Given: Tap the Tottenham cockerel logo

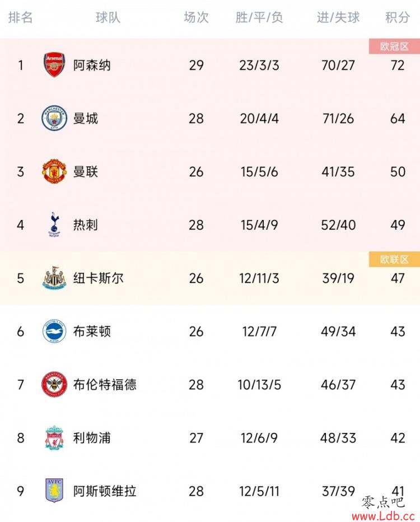Looking at the screenshot, I should click(x=54, y=225).
